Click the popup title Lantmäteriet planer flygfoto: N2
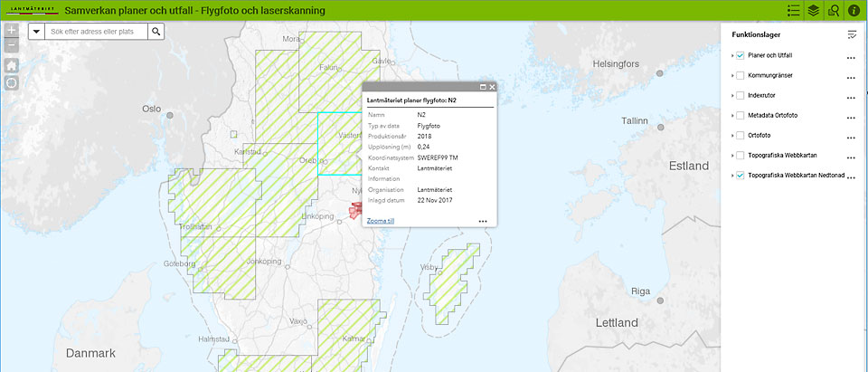 click(411, 100)
